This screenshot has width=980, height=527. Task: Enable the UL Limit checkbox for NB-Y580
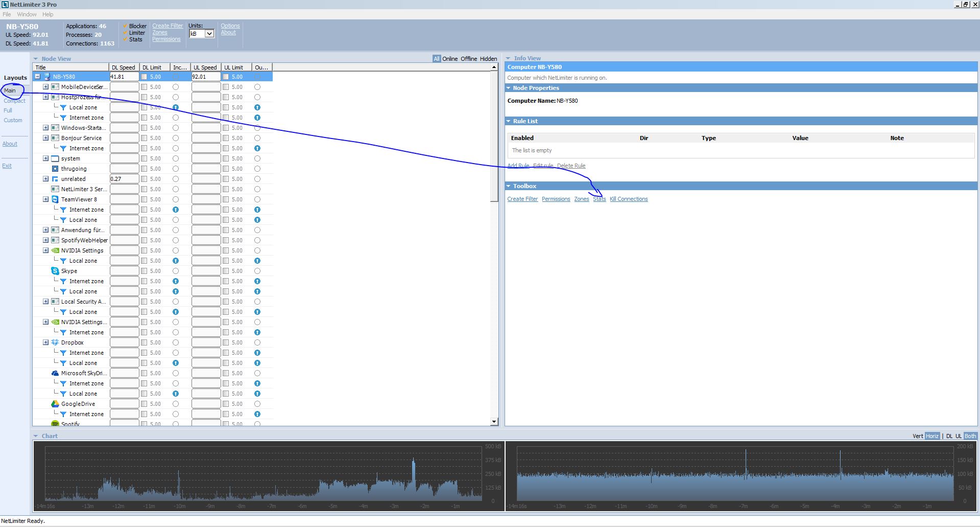226,77
